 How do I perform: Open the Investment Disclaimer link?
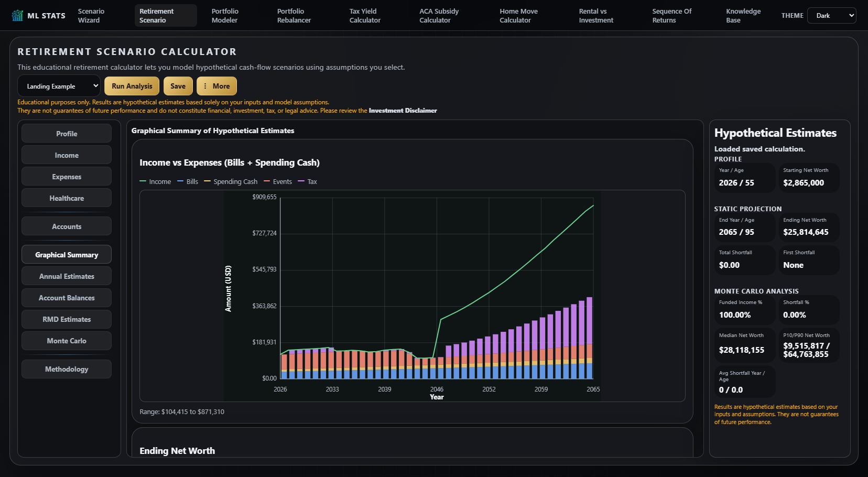403,111
